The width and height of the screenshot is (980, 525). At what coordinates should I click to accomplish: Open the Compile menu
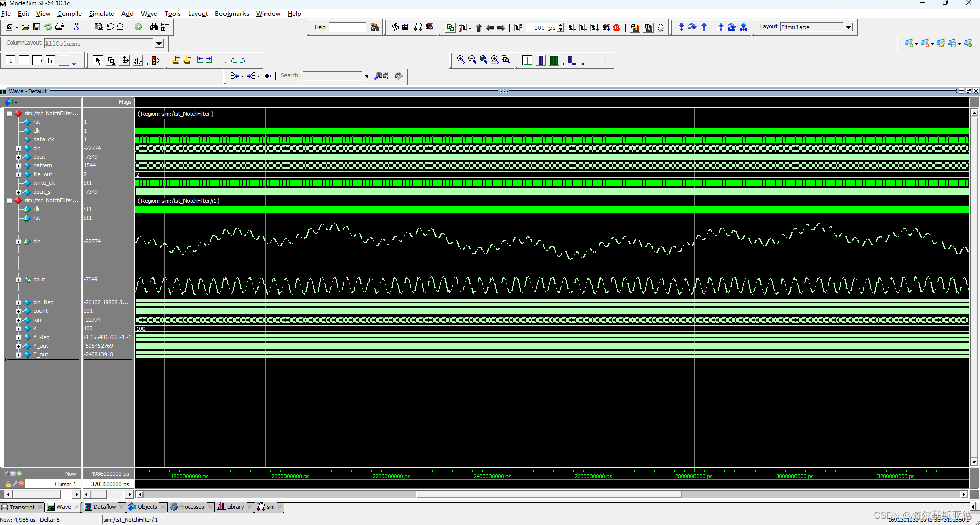click(x=69, y=14)
